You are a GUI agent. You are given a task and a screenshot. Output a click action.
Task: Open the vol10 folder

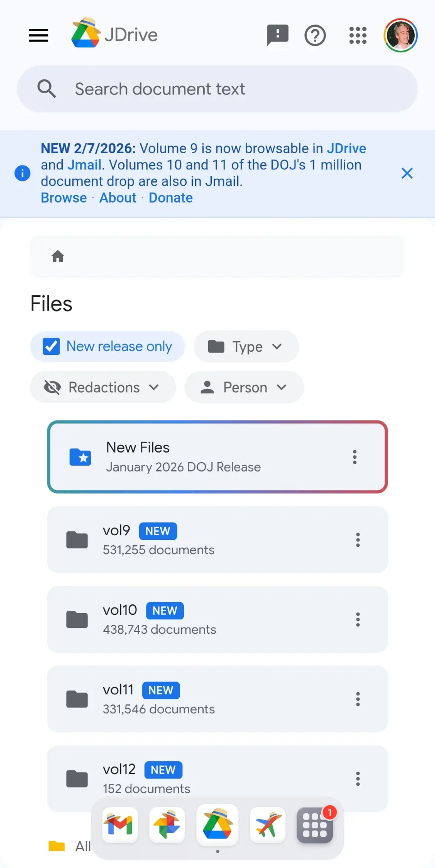point(217,619)
